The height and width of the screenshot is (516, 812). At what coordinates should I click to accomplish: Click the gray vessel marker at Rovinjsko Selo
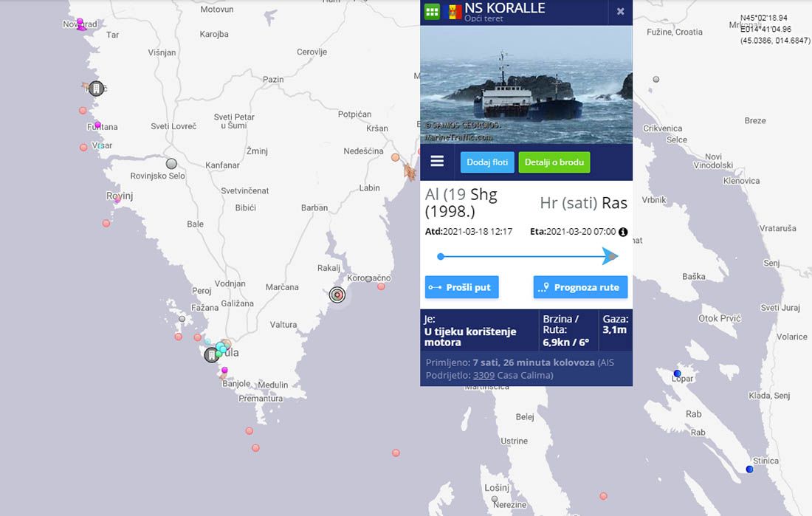(171, 164)
